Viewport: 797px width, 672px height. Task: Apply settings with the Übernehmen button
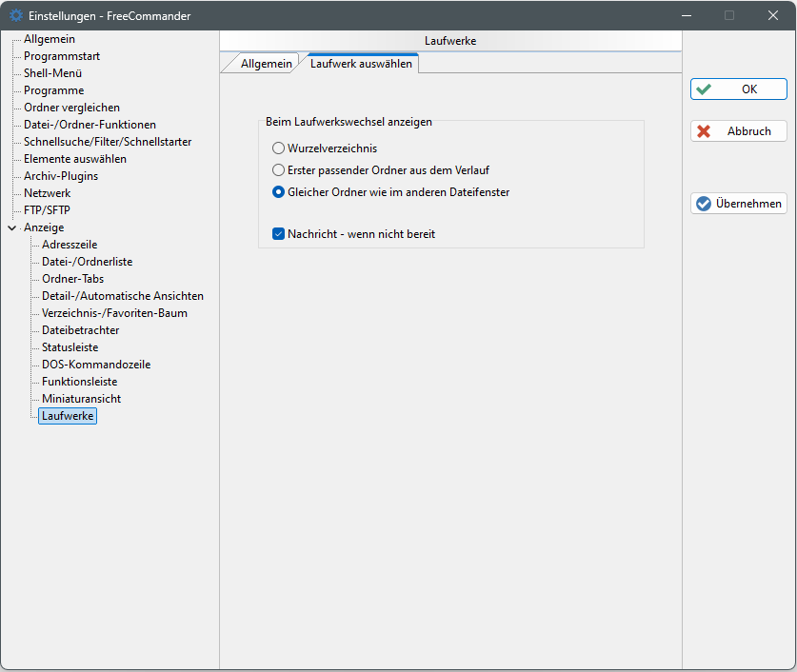[x=739, y=204]
